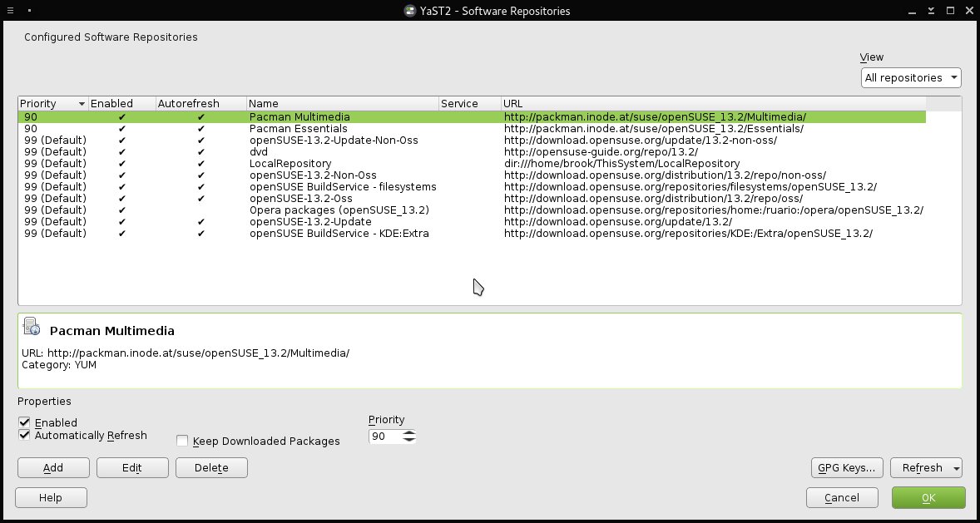Confirm with the OK button
The image size is (980, 523).
point(928,498)
